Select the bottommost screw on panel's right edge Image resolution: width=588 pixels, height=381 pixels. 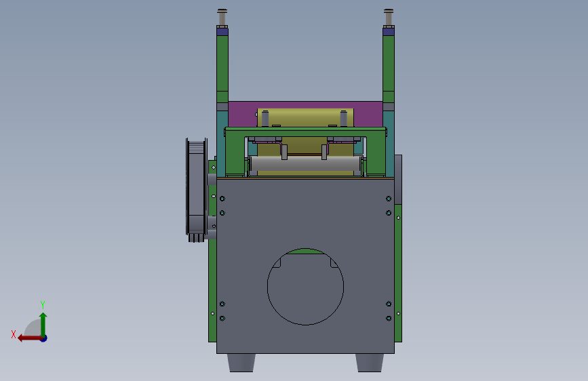click(x=389, y=319)
